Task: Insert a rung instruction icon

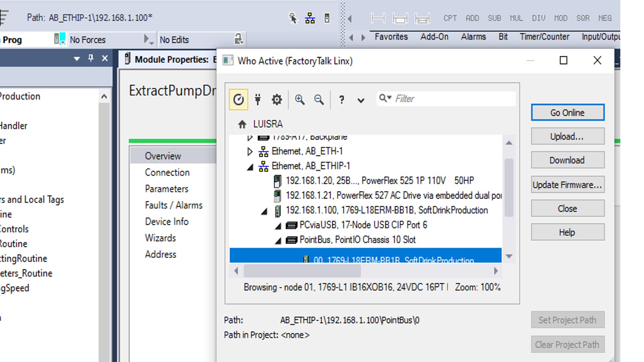Action: coord(378,18)
